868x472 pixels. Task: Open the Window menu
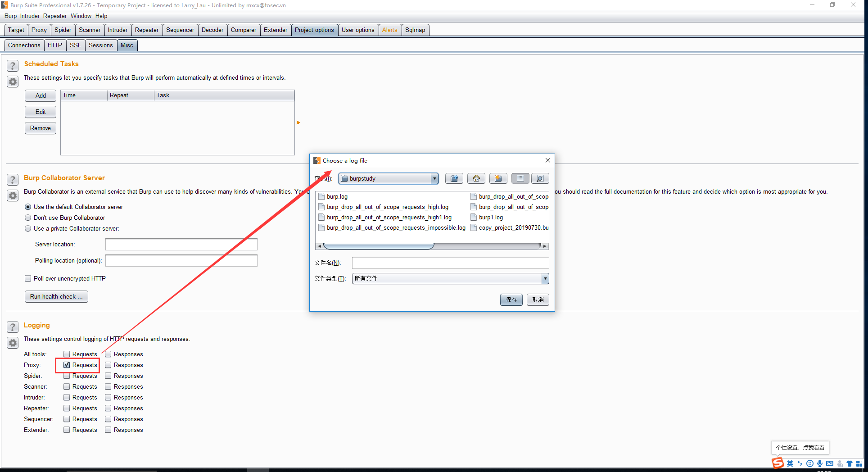[81, 16]
